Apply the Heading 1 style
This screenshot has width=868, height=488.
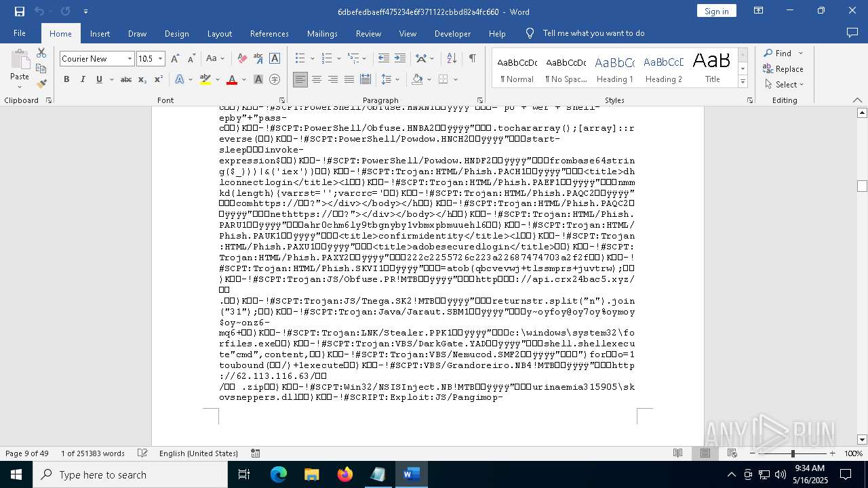click(614, 68)
